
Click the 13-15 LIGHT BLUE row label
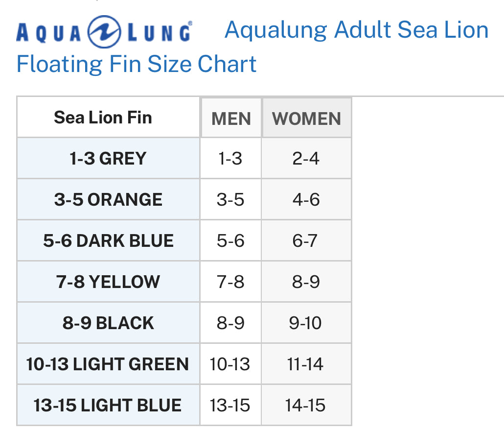click(108, 406)
